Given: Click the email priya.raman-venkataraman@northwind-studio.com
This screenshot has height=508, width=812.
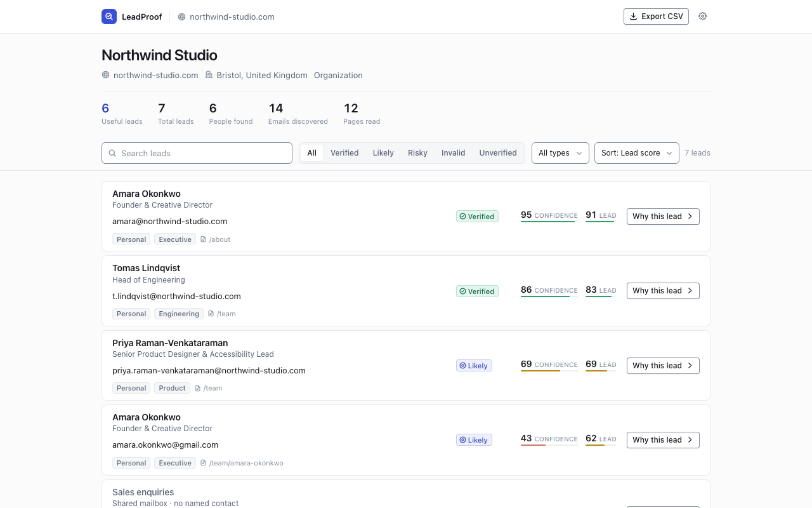Looking at the screenshot, I should tap(209, 370).
